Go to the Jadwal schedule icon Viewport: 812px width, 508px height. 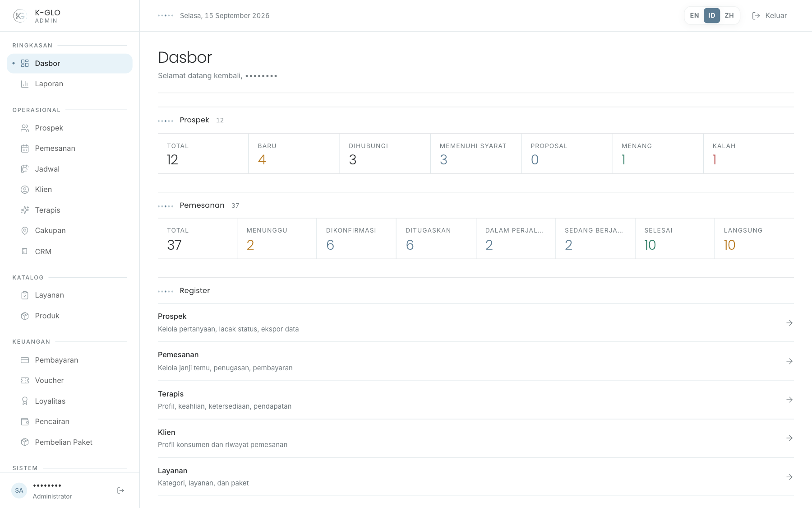[25, 169]
